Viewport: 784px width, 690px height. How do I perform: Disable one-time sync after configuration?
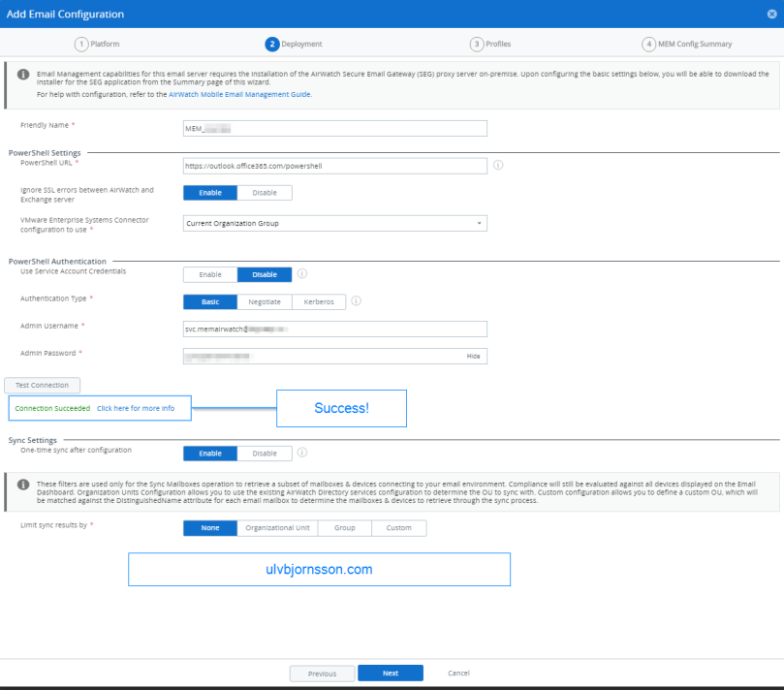tap(267, 453)
